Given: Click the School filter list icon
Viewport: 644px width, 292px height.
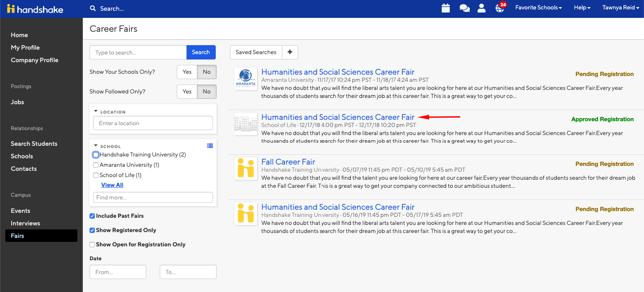Looking at the screenshot, I should [210, 146].
